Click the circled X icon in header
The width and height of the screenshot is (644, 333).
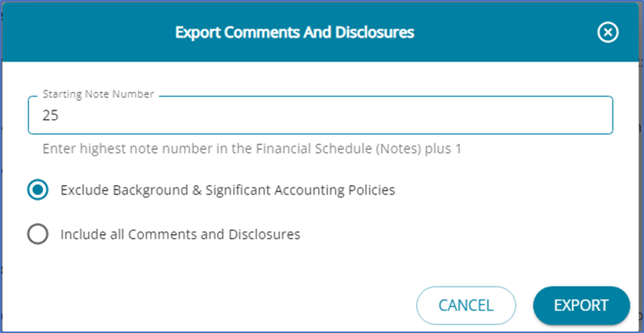[607, 32]
